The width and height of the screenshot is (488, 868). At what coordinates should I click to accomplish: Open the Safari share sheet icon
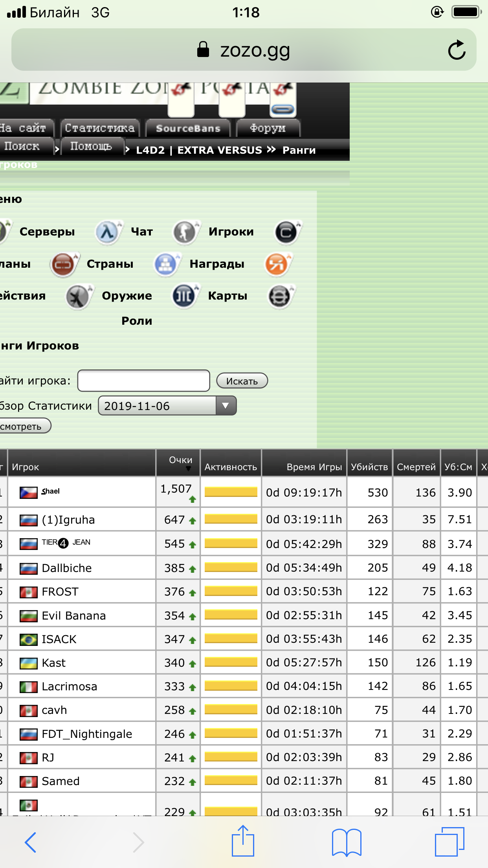pyautogui.click(x=243, y=841)
